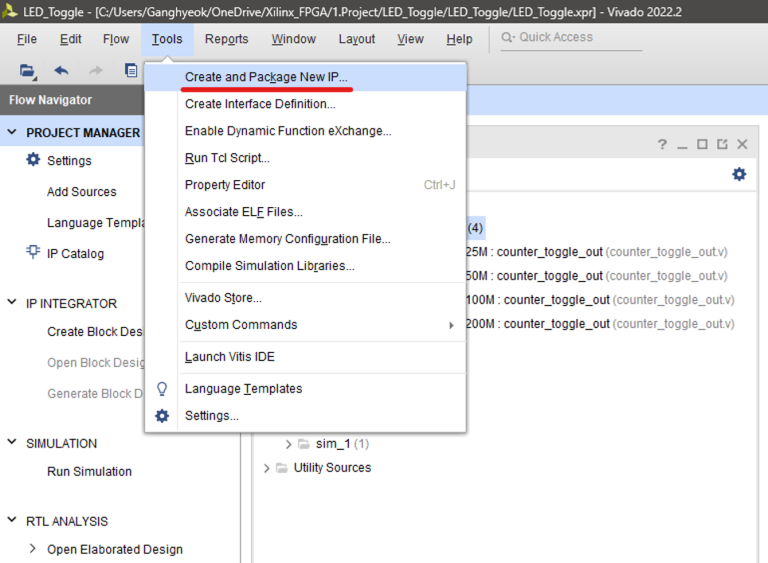Click the Utility Sources folder icon
Screen dimensions: 768x563
point(282,468)
